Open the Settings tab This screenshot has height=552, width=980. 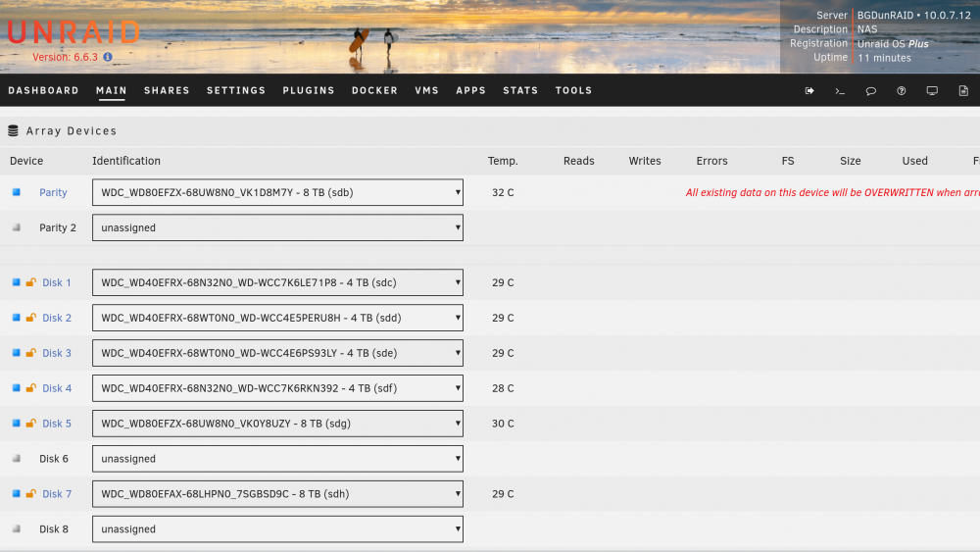[236, 90]
